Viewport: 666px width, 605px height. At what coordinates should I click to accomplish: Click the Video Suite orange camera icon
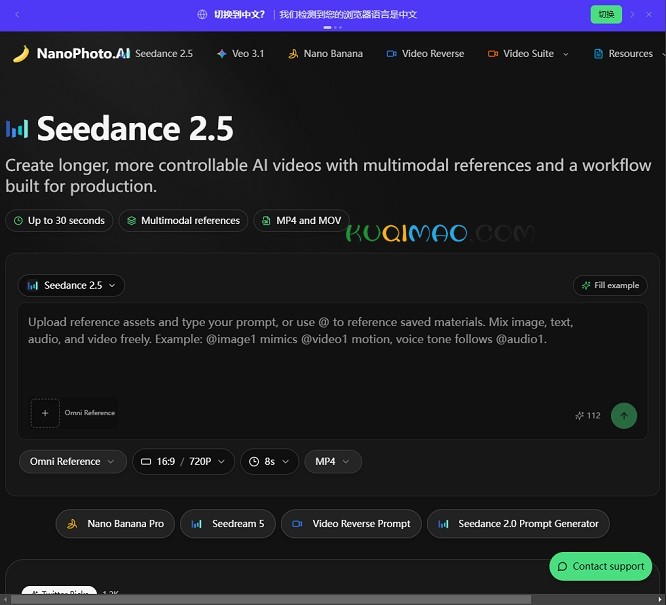tap(493, 54)
